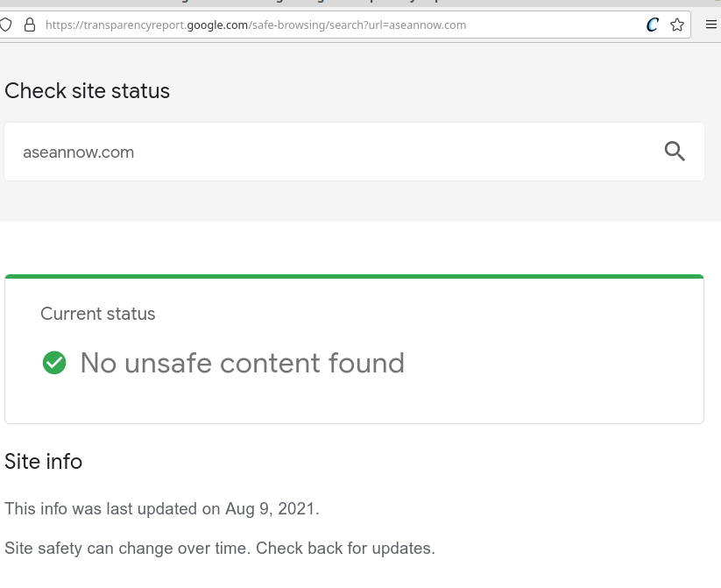The image size is (721, 588).
Task: Click the 'No unsafe content found' message
Action: click(x=243, y=363)
